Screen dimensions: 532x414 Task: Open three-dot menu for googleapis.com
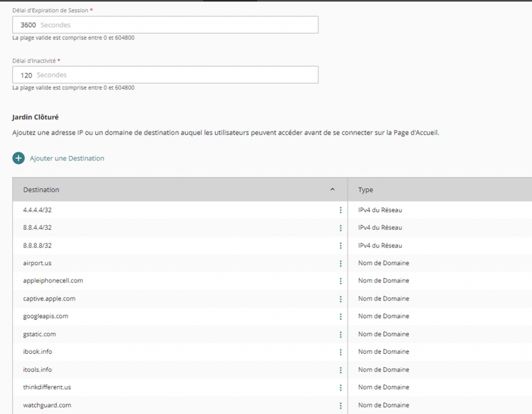coord(340,317)
